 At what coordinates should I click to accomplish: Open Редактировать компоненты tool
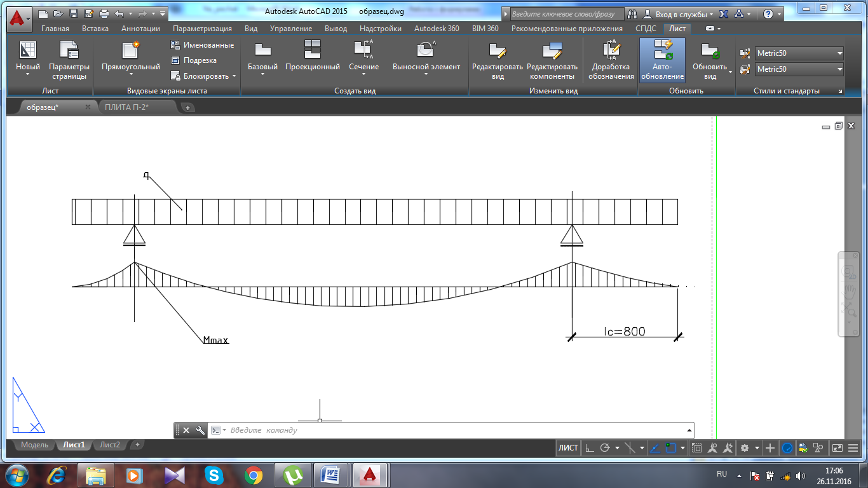pos(552,61)
